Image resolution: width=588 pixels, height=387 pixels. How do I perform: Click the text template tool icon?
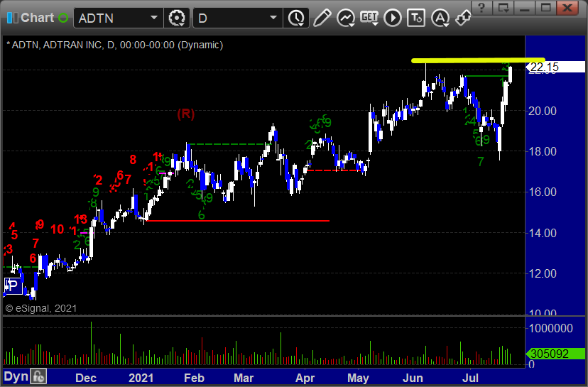point(416,18)
